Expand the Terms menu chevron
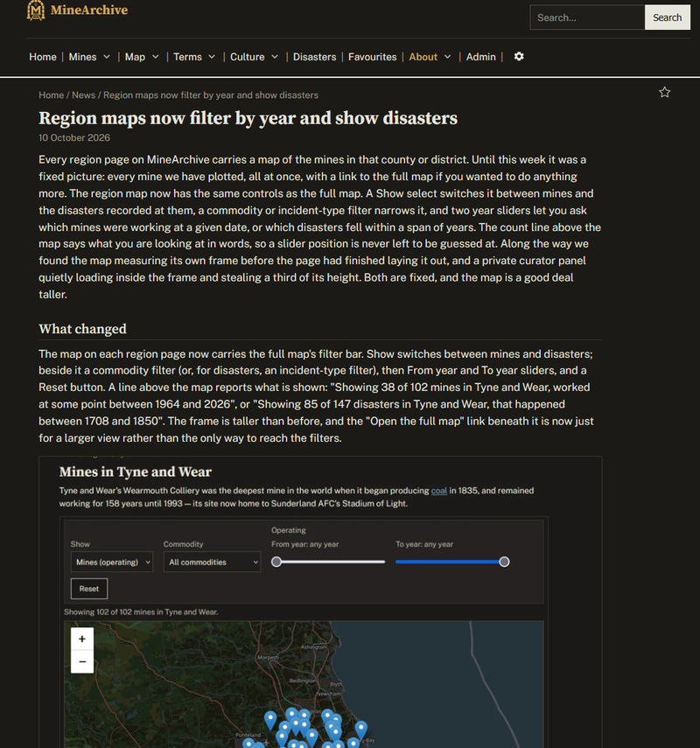 212,57
